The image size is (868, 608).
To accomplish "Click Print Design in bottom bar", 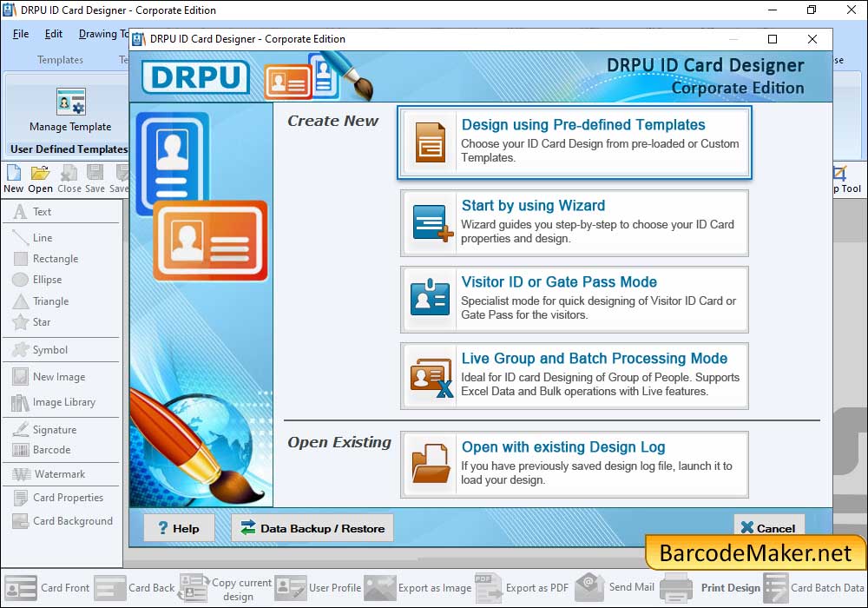I will 711,587.
